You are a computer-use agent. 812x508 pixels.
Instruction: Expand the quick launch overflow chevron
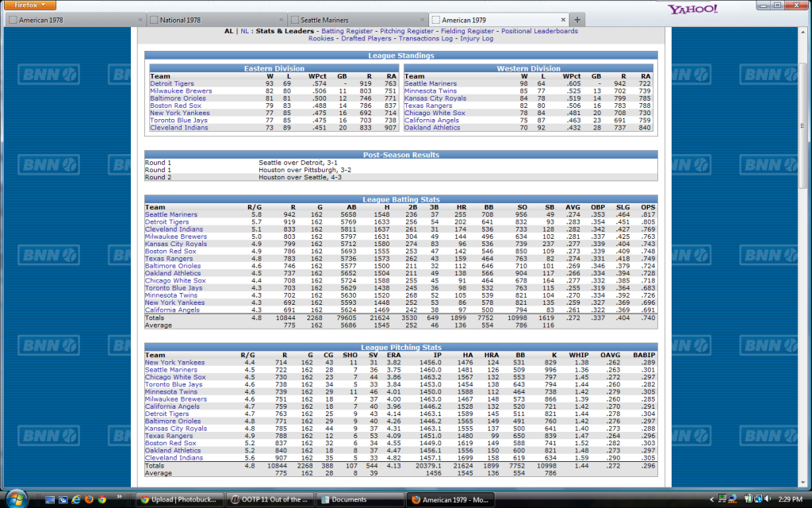point(119,497)
